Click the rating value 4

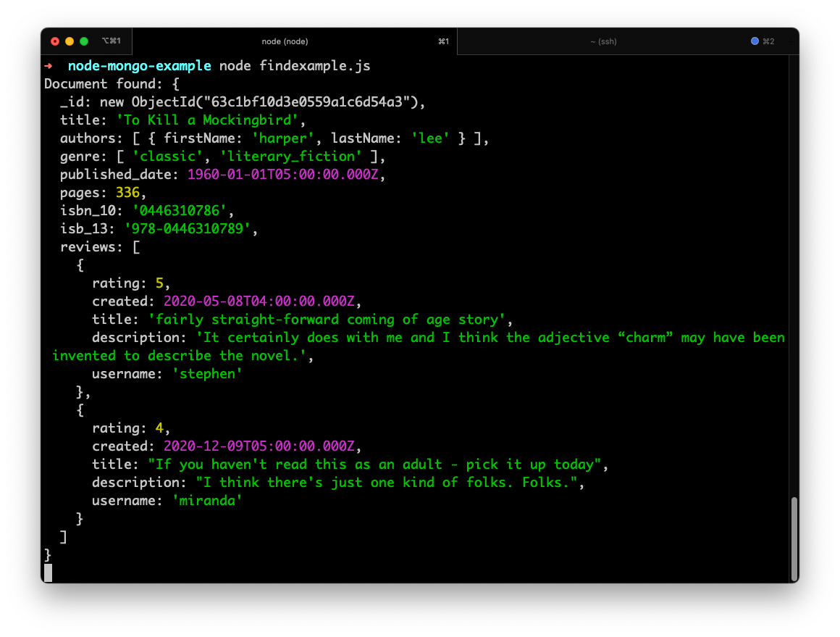(x=159, y=428)
